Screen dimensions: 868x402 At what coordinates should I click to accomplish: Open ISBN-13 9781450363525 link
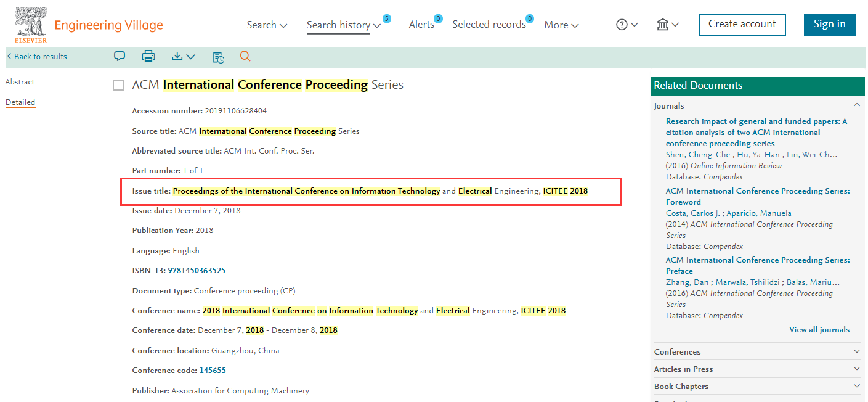click(197, 271)
